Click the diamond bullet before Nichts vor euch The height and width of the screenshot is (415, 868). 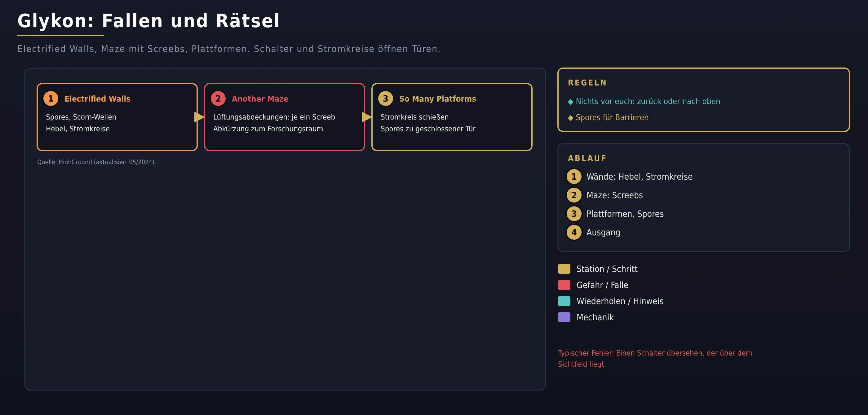[x=570, y=102]
